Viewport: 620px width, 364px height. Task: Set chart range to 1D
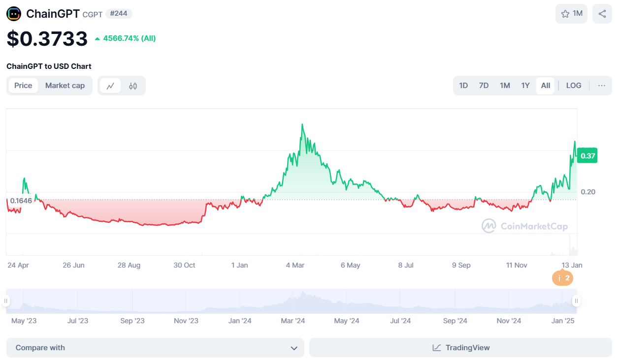point(463,86)
